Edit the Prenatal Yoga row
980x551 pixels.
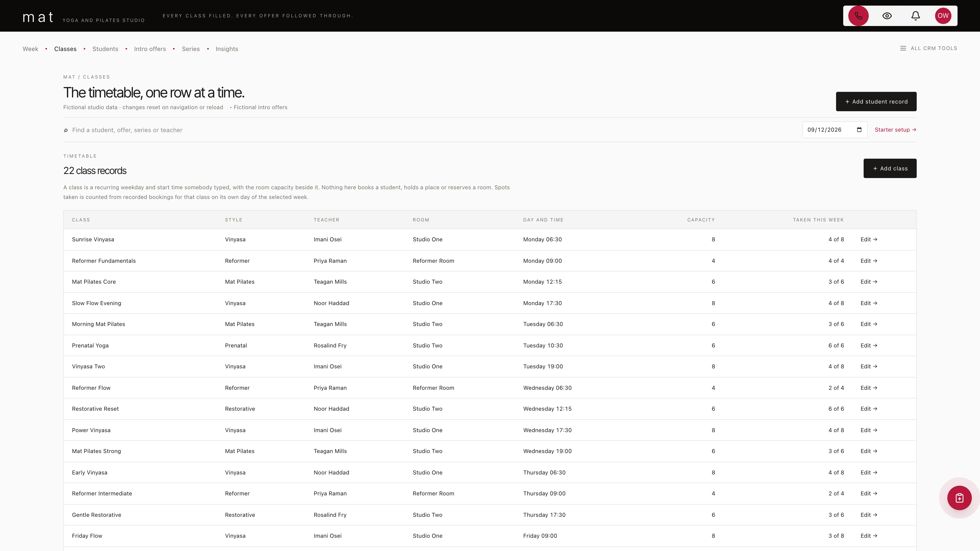click(x=868, y=345)
